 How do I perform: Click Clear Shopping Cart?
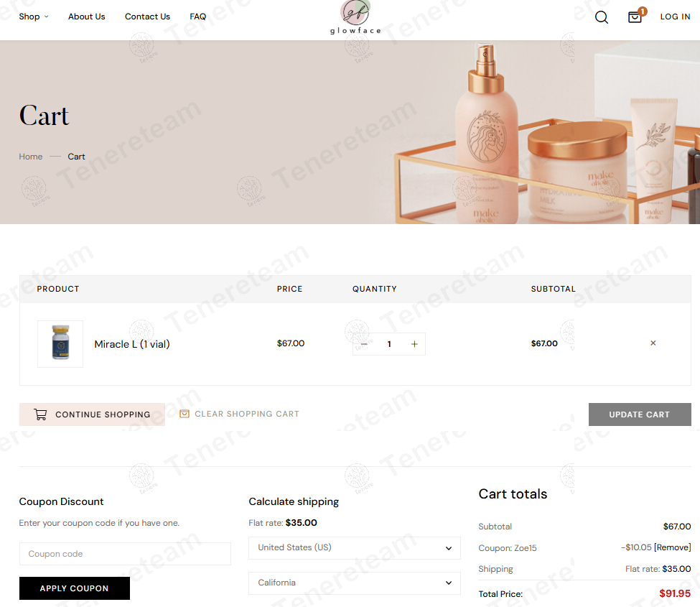click(x=239, y=414)
